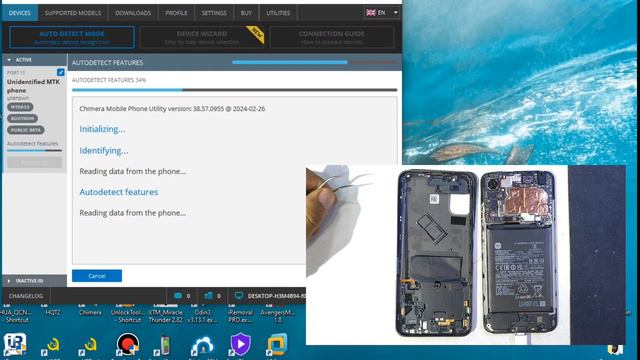Switch to the Devices tab

point(20,13)
